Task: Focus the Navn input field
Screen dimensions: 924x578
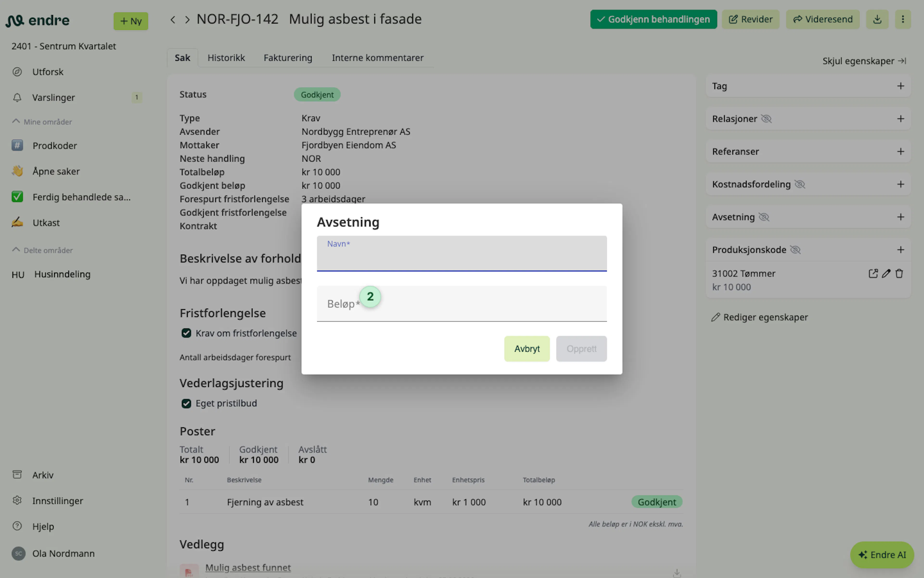Action: (462, 253)
